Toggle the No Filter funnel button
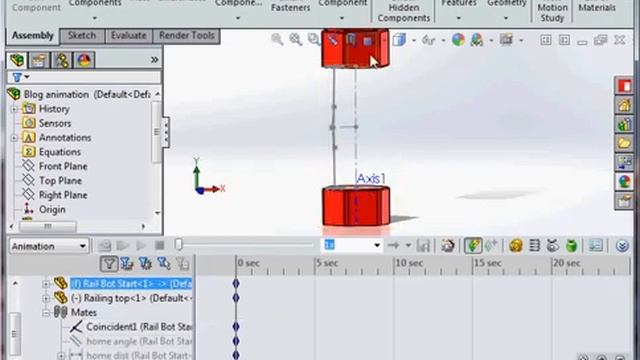Screen dimensions: 640x360 click(x=109, y=264)
